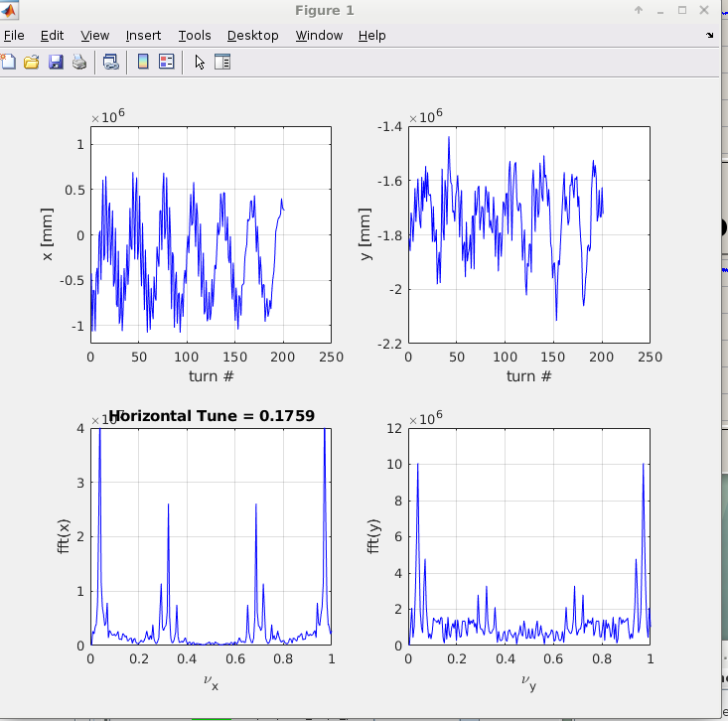Expand the Tools menu
This screenshot has width=728, height=721.
click(x=195, y=35)
